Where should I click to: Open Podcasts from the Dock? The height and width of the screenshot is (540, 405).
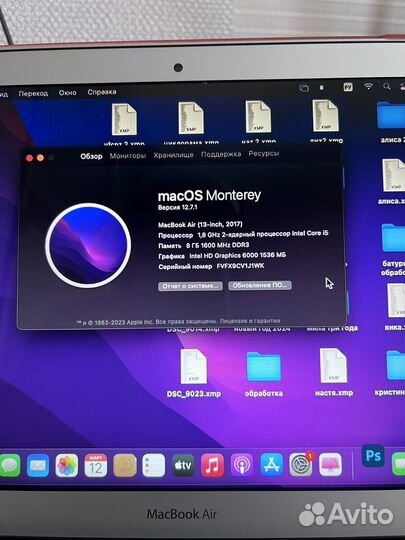pos(242,465)
